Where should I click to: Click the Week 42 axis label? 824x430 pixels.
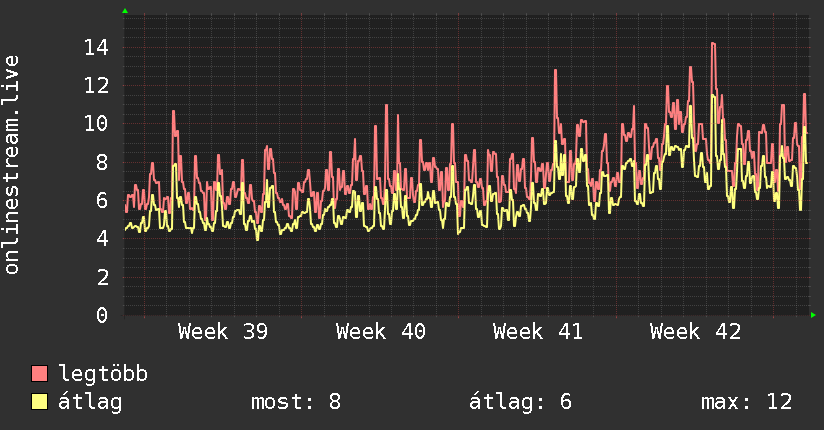pyautogui.click(x=695, y=332)
